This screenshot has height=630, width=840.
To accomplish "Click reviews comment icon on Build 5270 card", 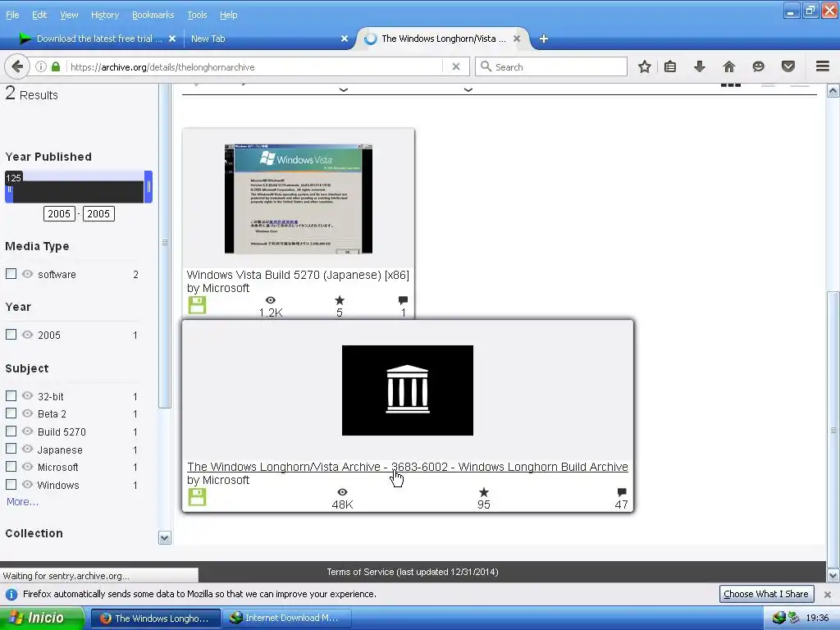I will (403, 300).
